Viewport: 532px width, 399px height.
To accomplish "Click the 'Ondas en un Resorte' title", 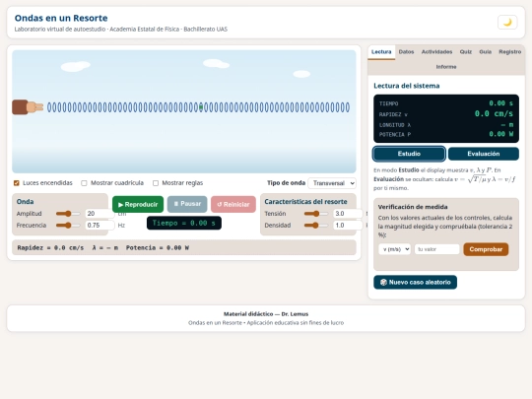I will point(61,18).
